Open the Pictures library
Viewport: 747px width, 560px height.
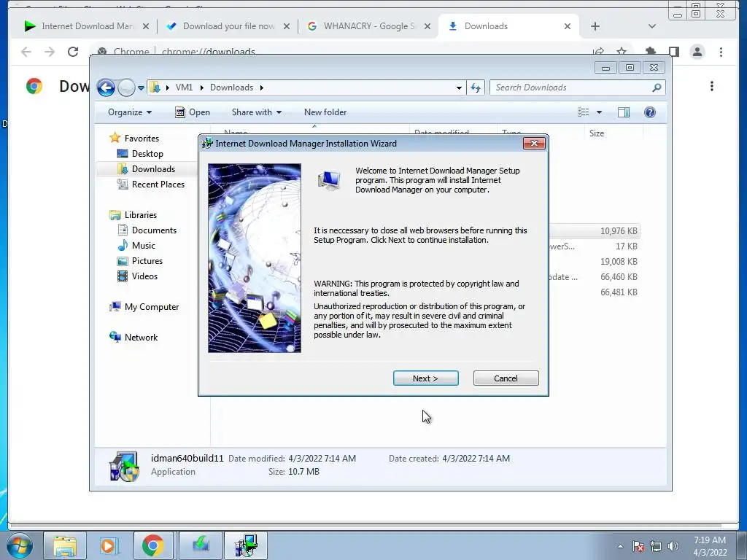147,261
